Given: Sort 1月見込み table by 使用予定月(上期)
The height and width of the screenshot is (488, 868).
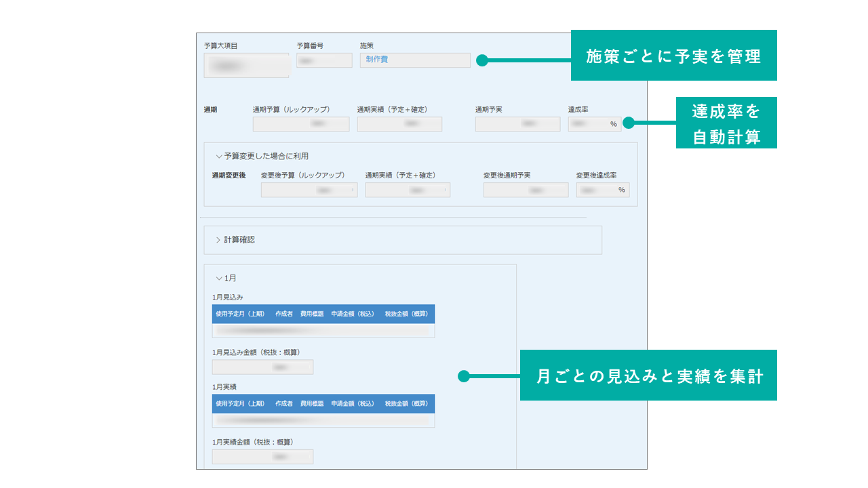Looking at the screenshot, I should coord(240,314).
